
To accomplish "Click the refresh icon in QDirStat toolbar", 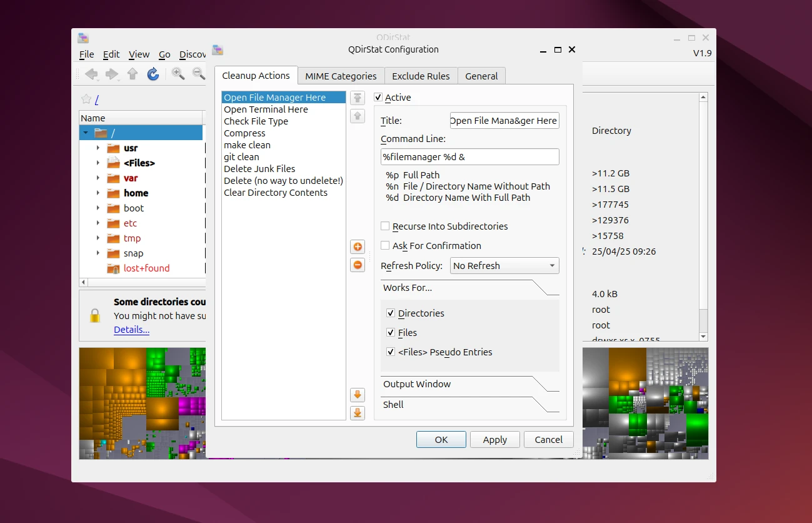I will point(153,74).
